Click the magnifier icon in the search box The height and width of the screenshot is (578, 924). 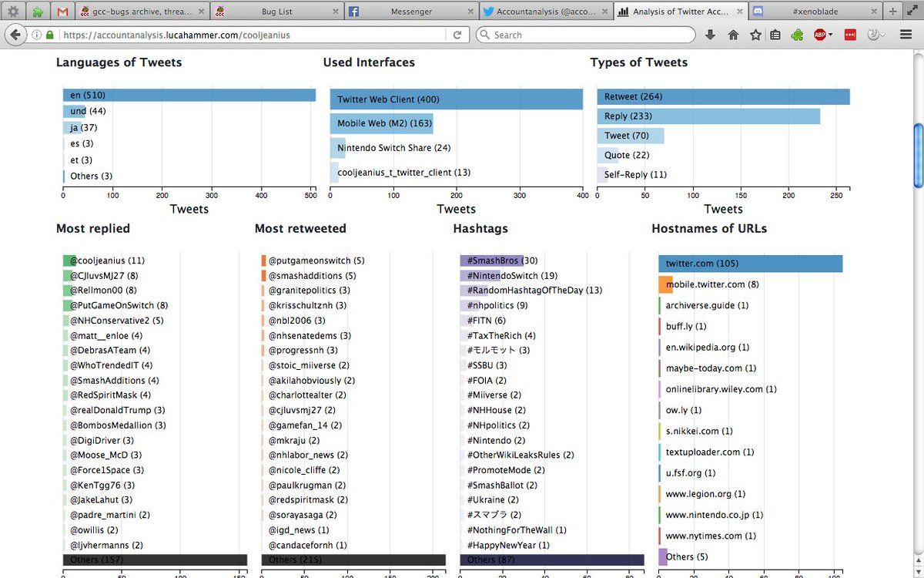[x=484, y=35]
